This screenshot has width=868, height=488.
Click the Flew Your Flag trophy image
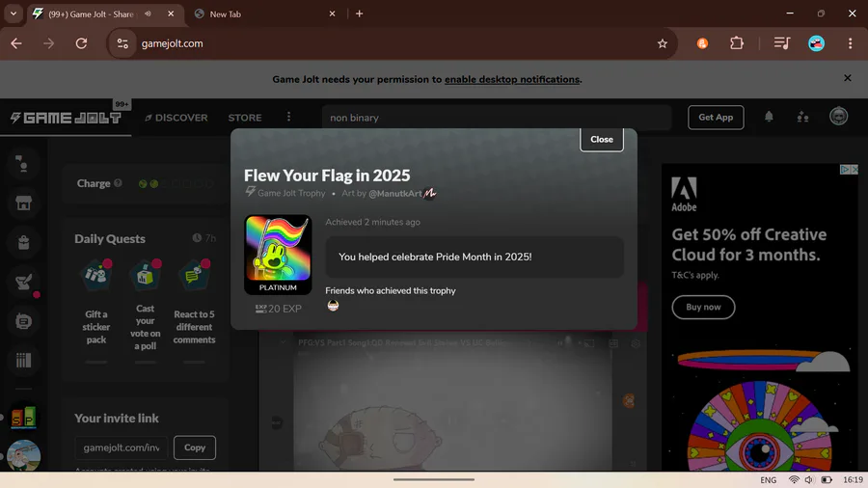point(278,255)
